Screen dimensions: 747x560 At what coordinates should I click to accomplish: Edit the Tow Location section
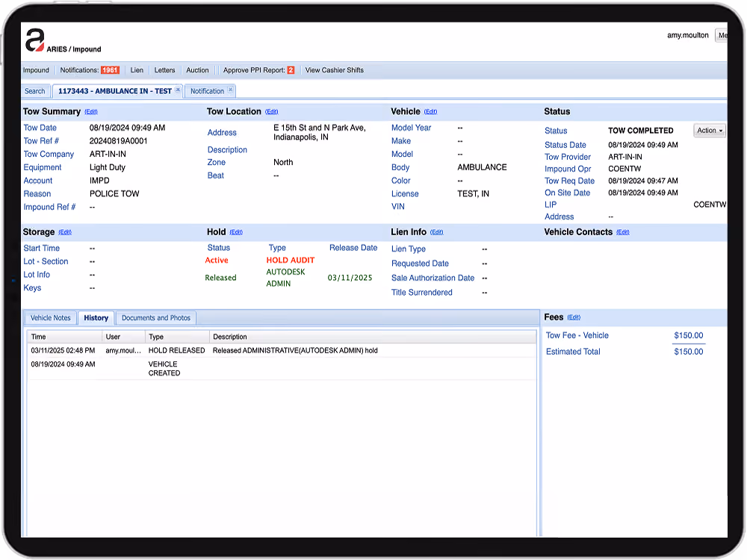272,111
